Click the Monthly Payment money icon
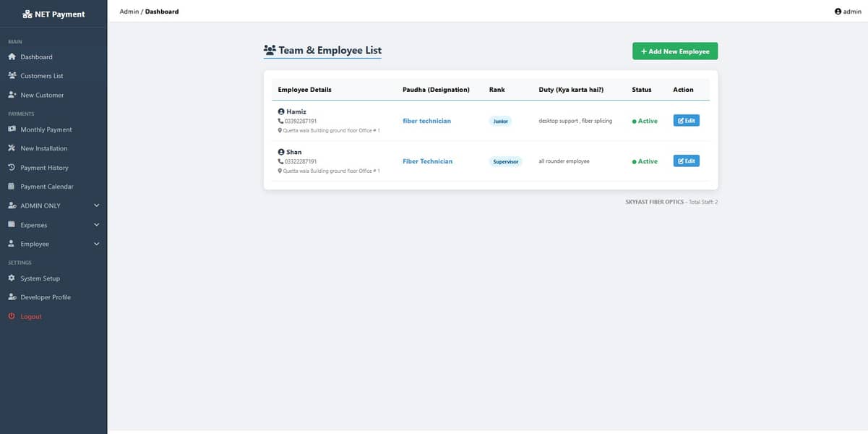 coord(12,129)
